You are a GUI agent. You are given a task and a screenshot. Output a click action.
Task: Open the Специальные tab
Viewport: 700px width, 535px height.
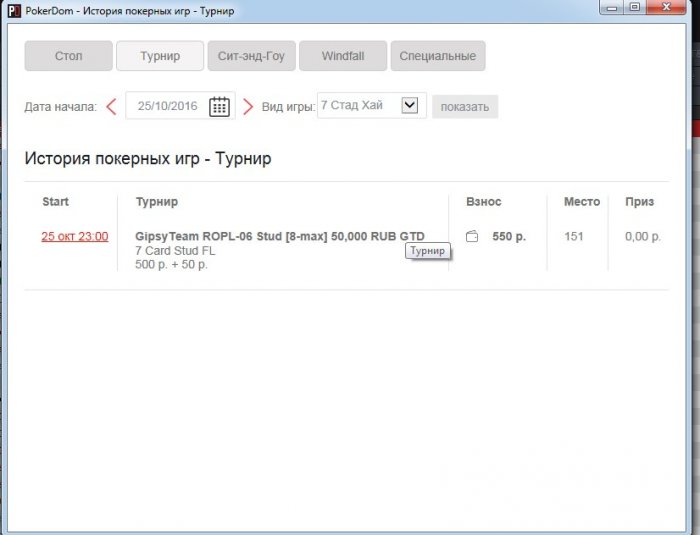tap(438, 56)
